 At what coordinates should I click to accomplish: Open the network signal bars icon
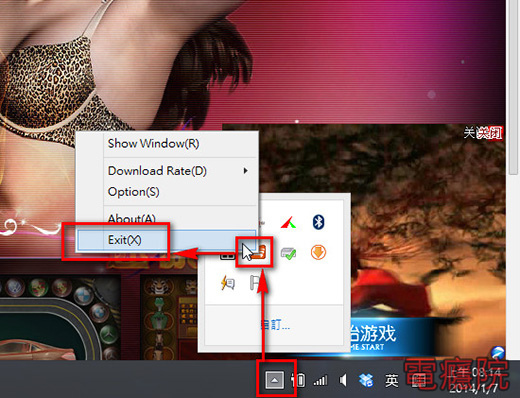pyautogui.click(x=320, y=380)
